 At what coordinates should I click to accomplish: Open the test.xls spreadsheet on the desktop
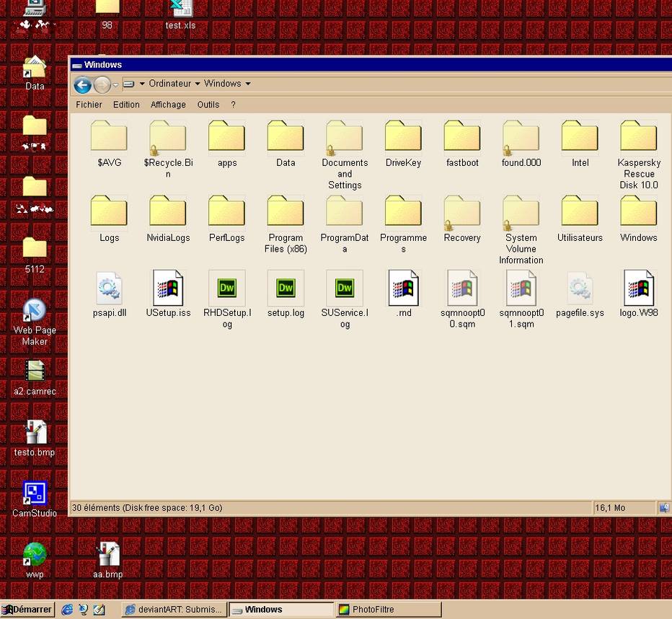[x=180, y=10]
